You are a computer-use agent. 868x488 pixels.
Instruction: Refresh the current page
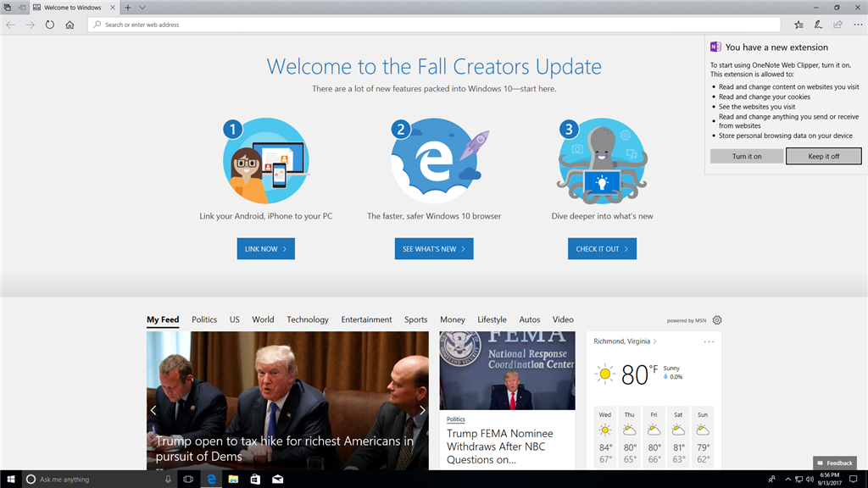point(50,25)
